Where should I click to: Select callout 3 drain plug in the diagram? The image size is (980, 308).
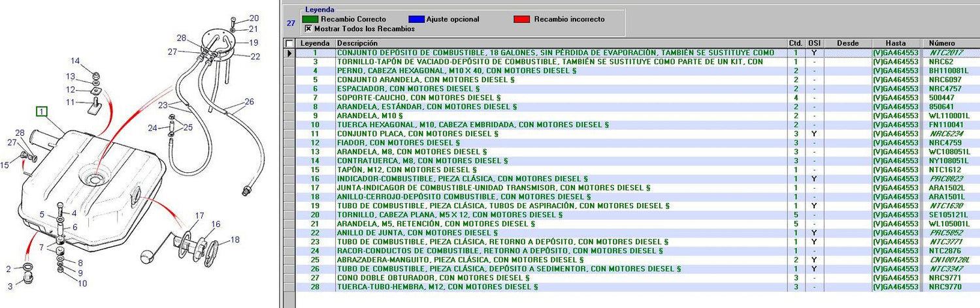(10, 286)
